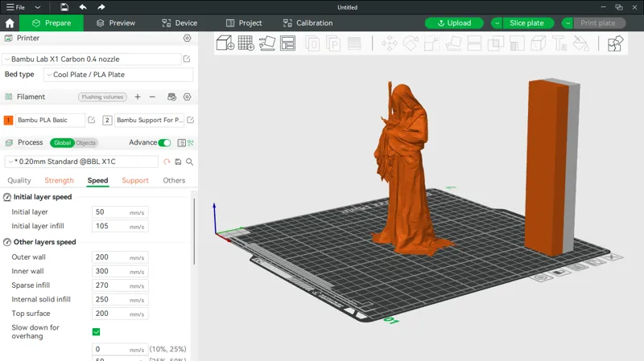Click the Variable layer height icon
644x361 pixels.
click(354, 43)
